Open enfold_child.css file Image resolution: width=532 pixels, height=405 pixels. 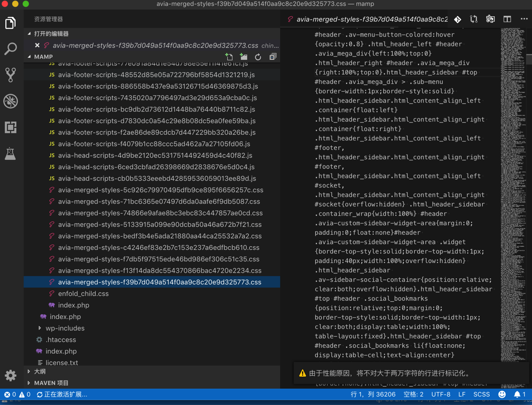152,293
